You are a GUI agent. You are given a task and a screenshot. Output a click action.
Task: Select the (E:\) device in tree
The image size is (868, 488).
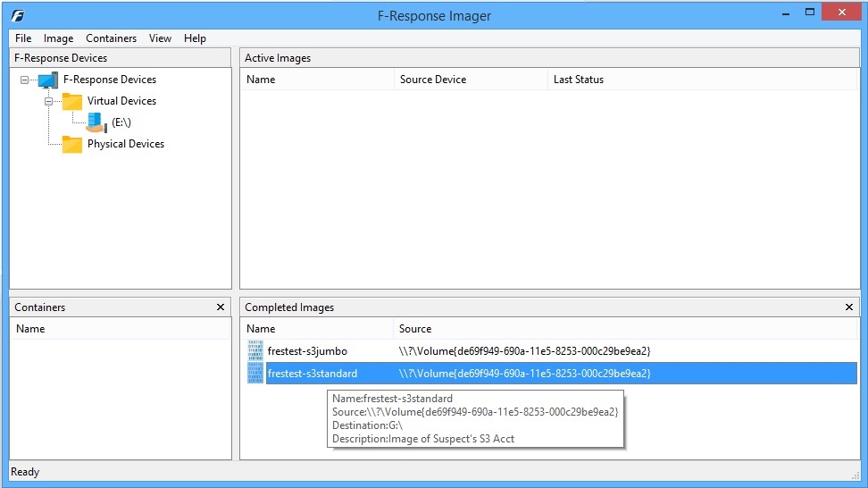pyautogui.click(x=121, y=122)
